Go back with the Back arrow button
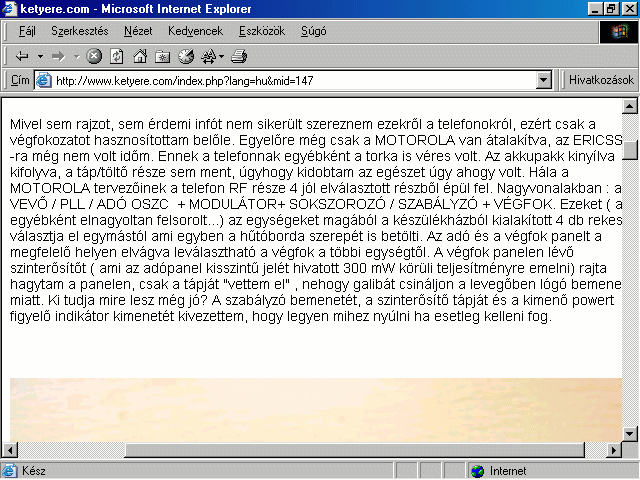Screen dimensions: 640x480 tap(22, 56)
